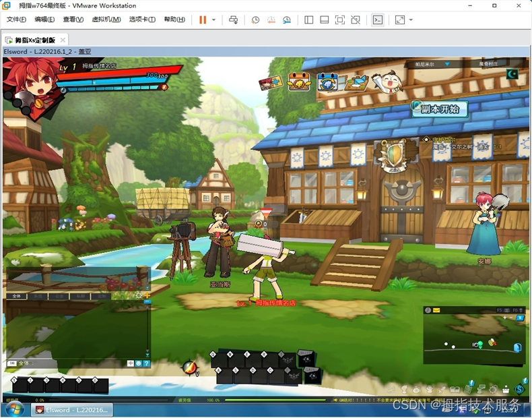Screen dimensions: 532x418
Task: Open the sword skill menu icon
Action: 442,389
